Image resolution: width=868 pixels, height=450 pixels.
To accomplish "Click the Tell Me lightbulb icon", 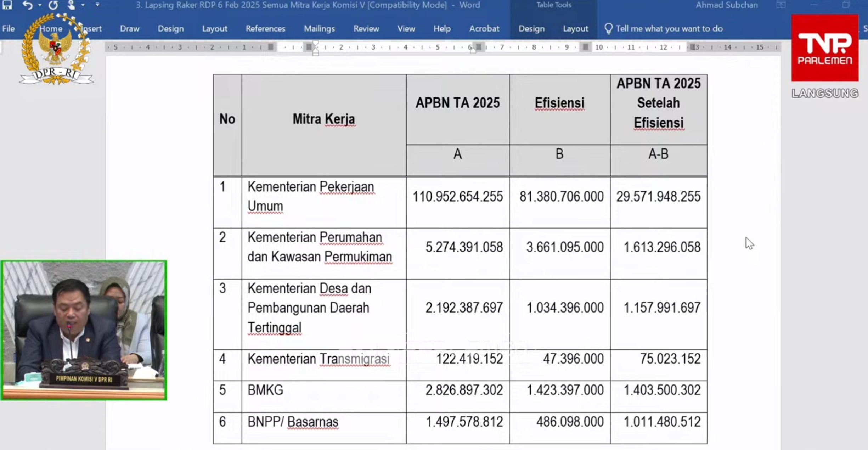I will pyautogui.click(x=608, y=29).
